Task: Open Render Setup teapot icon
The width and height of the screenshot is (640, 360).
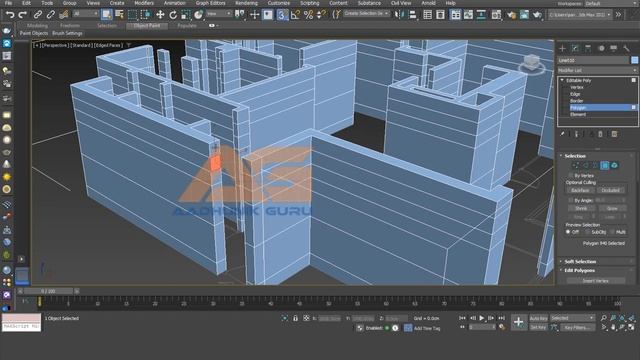Action: 511,15
